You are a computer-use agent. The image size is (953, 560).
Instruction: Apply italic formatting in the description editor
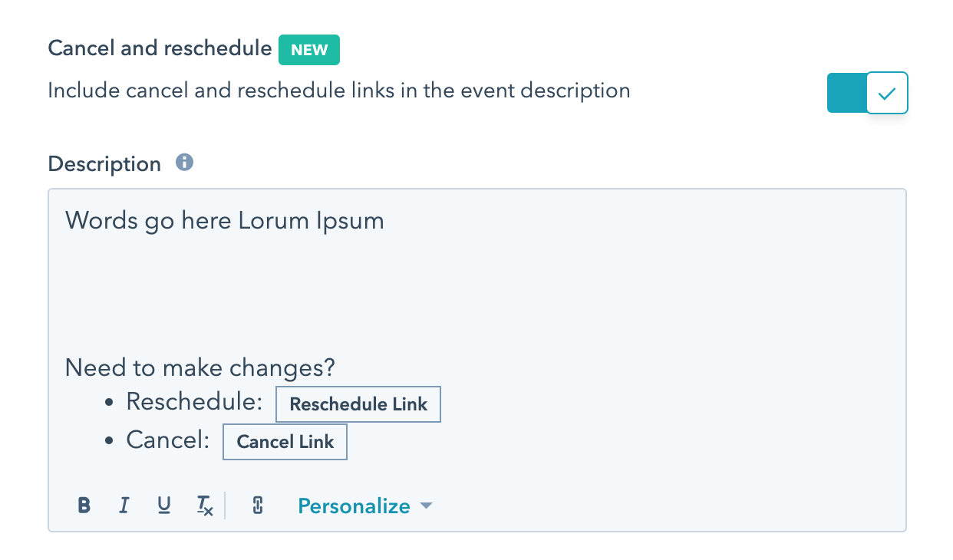point(124,506)
